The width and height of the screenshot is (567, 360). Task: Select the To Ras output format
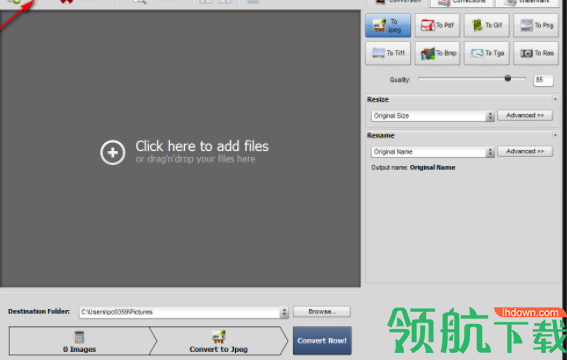tap(536, 53)
